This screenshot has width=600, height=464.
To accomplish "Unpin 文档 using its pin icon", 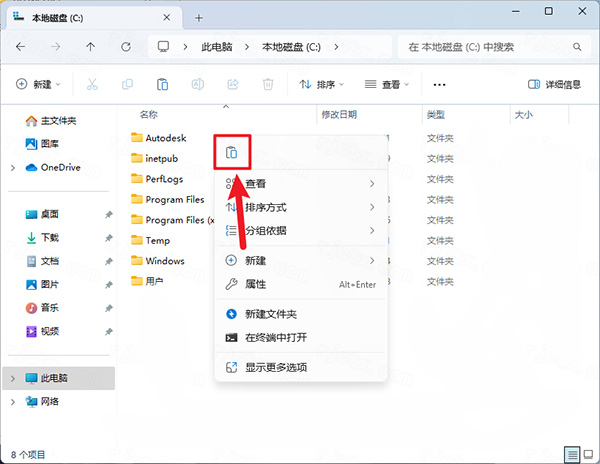I will tap(109, 262).
